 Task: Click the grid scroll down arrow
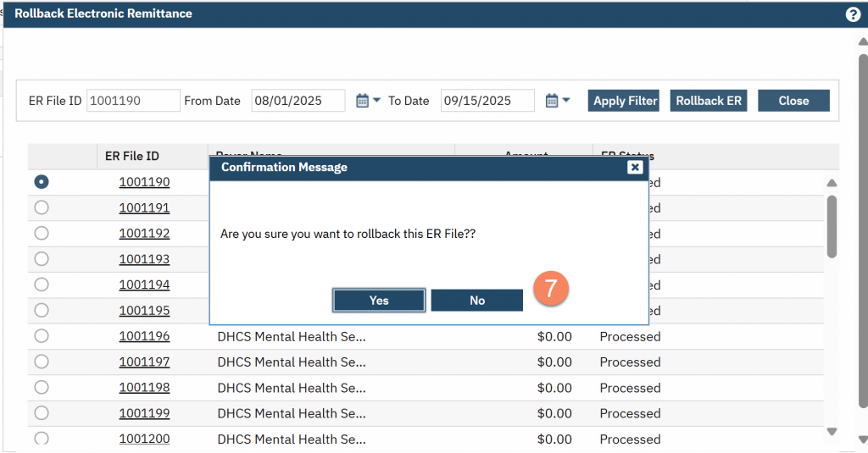tap(832, 431)
